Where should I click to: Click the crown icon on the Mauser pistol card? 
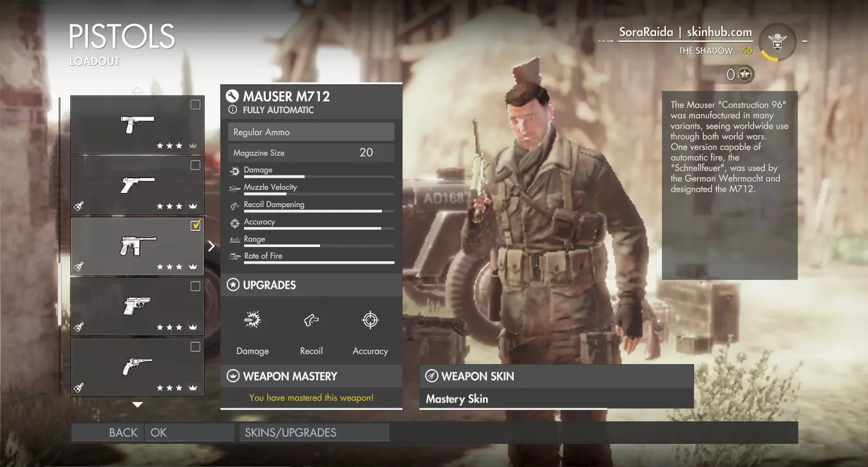(192, 267)
